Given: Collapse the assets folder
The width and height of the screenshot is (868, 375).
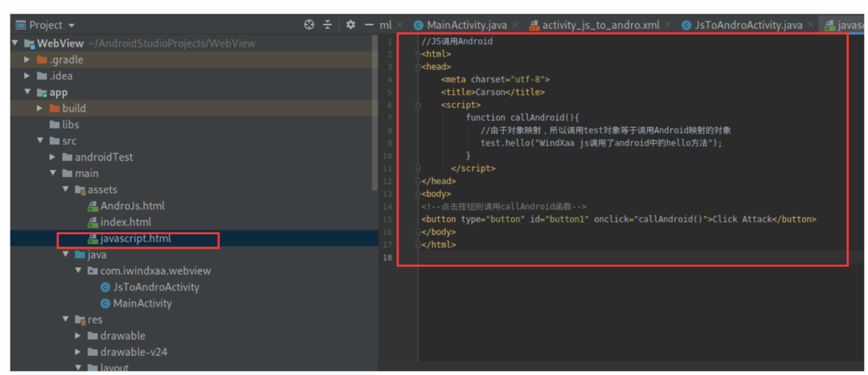Looking at the screenshot, I should tap(65, 189).
